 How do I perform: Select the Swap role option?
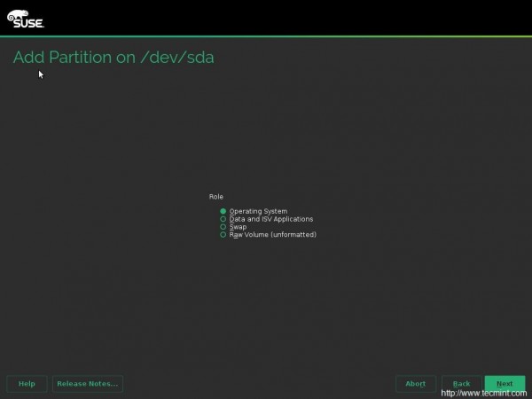(233, 227)
